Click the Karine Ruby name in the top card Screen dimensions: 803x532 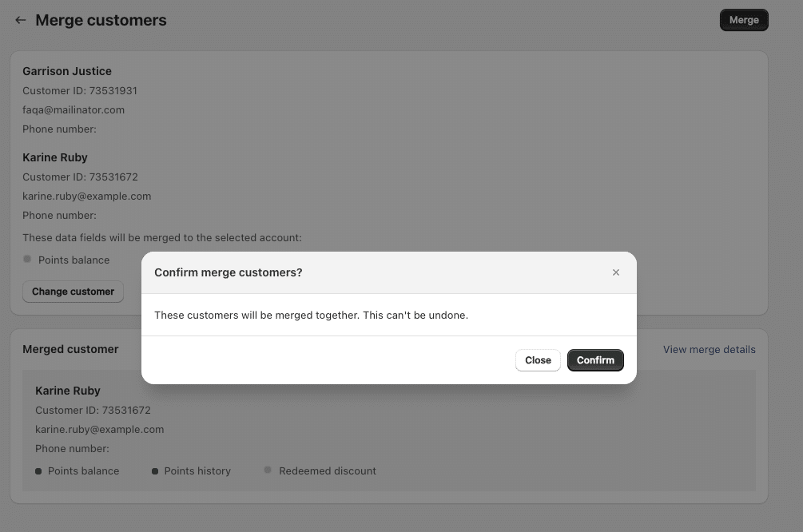(x=55, y=157)
